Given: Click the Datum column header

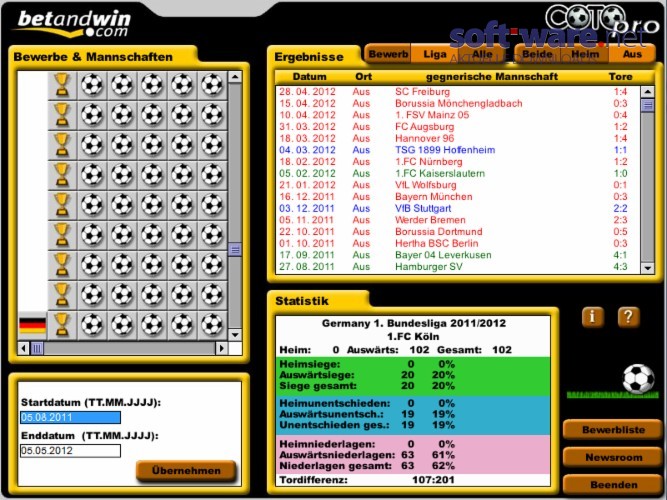Looking at the screenshot, I should pyautogui.click(x=309, y=77).
